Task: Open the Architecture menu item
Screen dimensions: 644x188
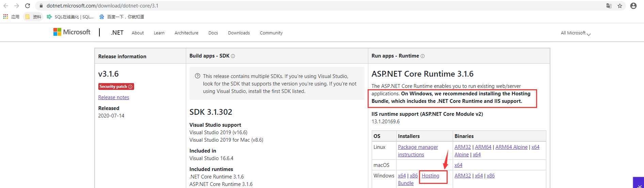Action: tap(187, 33)
